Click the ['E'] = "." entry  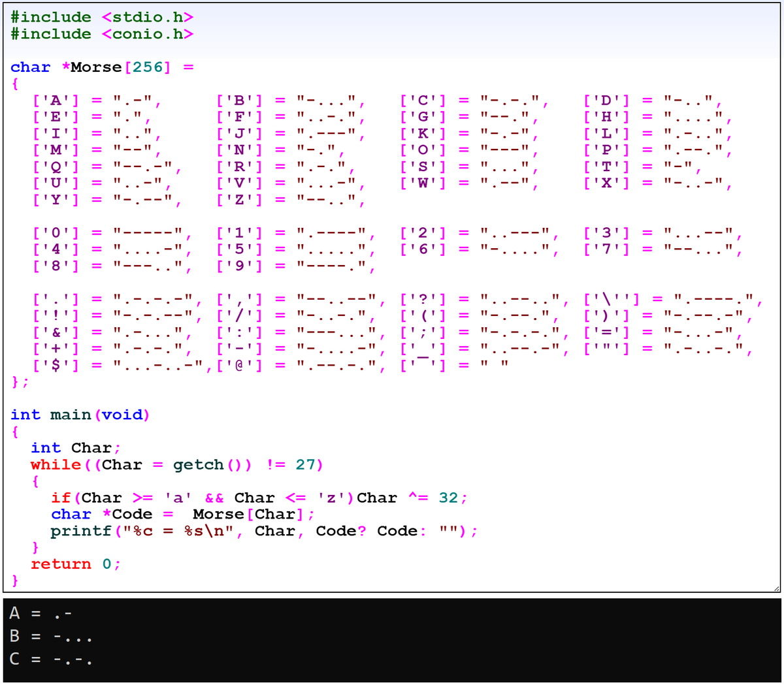92,118
